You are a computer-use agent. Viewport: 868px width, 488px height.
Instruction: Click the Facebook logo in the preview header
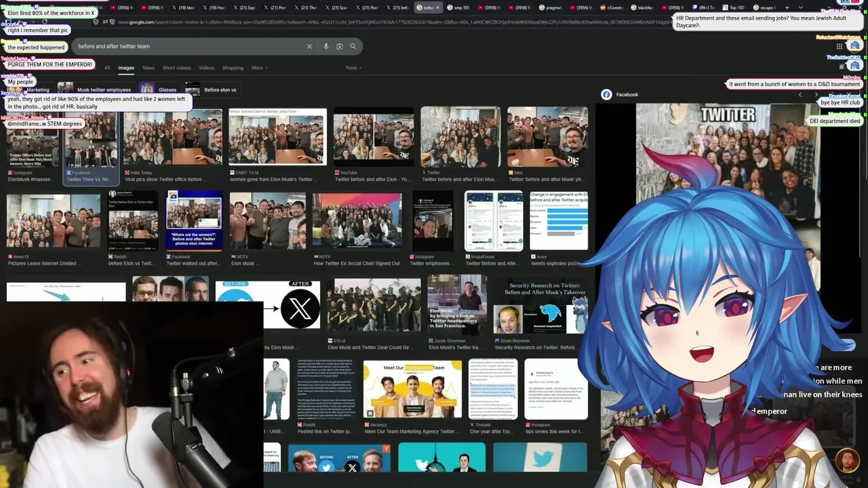(606, 94)
